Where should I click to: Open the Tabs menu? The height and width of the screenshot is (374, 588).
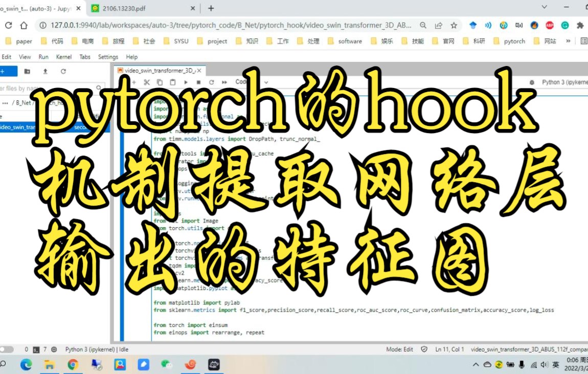85,57
